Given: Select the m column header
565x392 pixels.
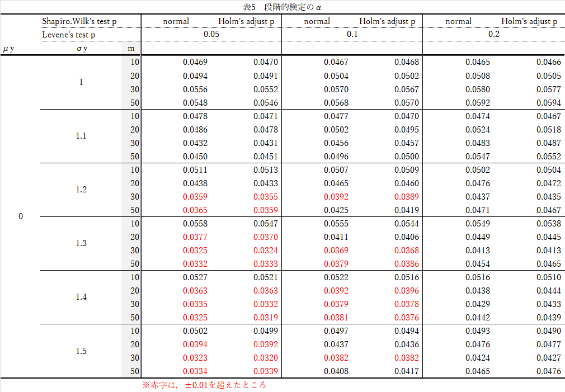Looking at the screenshot, I should tap(131, 48).
